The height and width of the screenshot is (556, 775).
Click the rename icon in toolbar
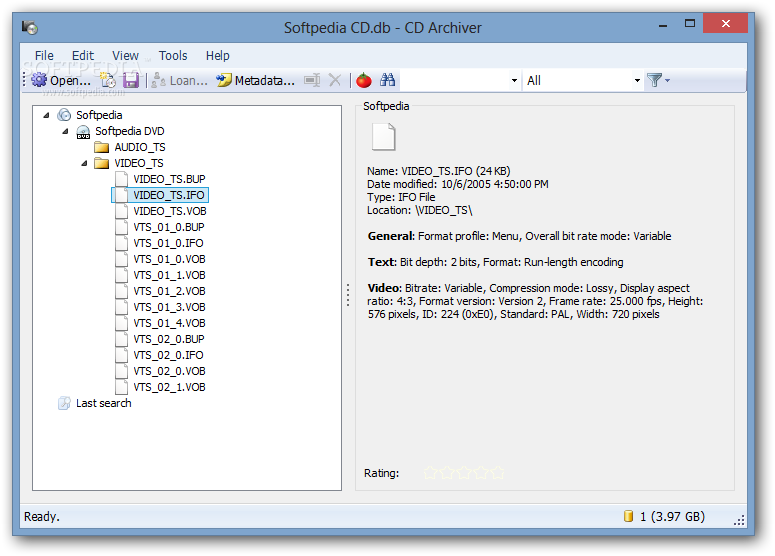[x=312, y=80]
